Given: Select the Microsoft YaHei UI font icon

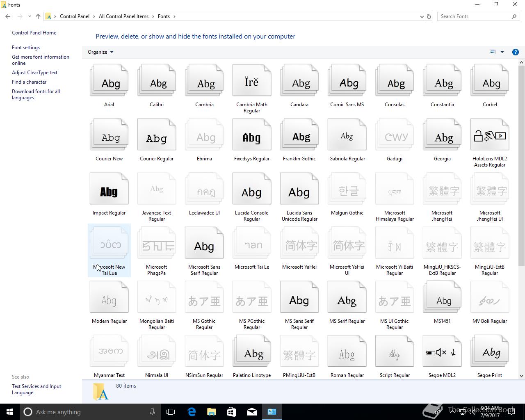Looking at the screenshot, I should [x=347, y=243].
